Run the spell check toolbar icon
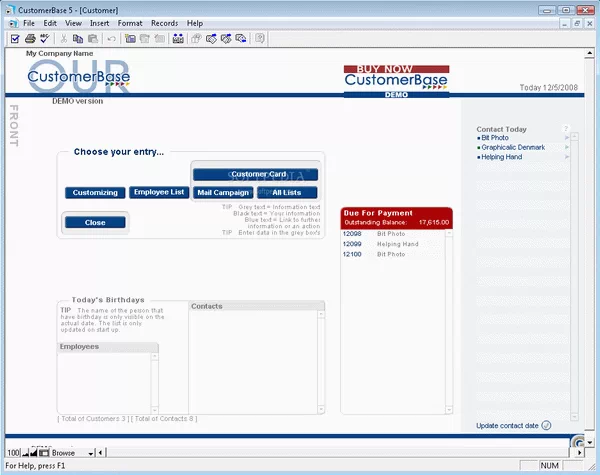Viewport: 600px width, 475px height. click(x=46, y=39)
